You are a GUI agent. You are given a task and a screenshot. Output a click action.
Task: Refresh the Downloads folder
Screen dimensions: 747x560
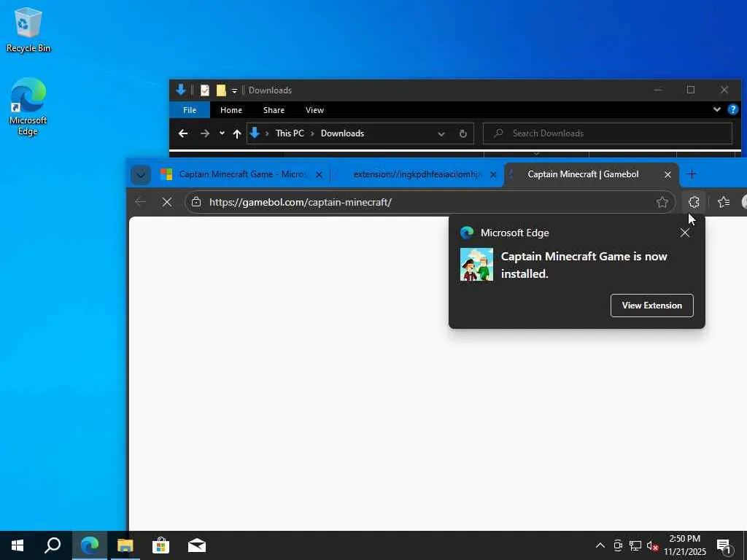coord(463,134)
